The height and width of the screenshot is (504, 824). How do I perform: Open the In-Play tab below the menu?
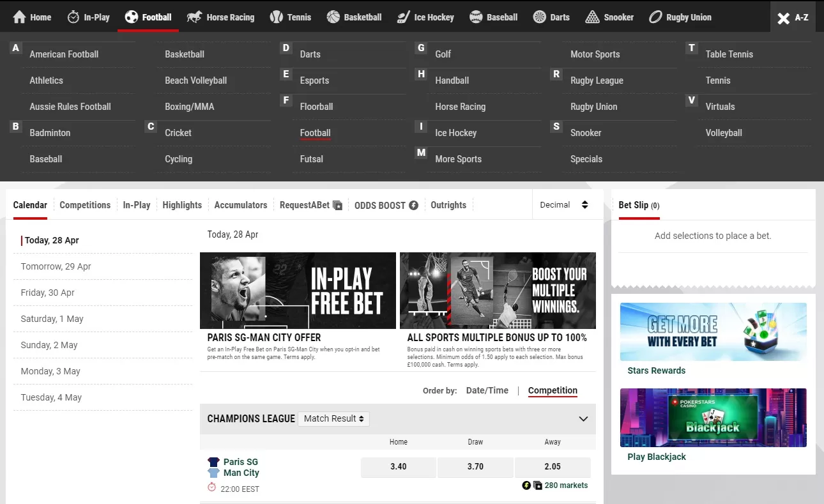pyautogui.click(x=137, y=205)
